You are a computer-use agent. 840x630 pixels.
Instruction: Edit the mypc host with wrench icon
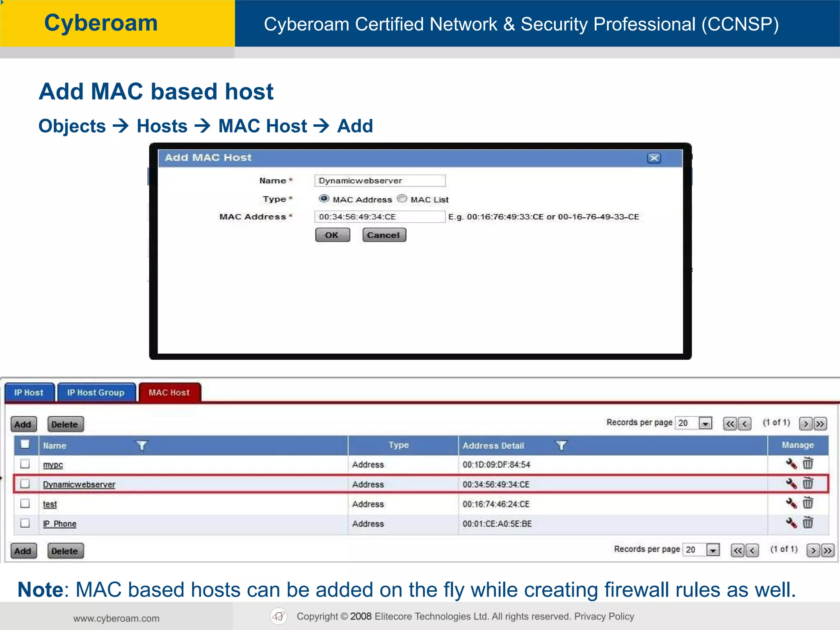(x=791, y=464)
